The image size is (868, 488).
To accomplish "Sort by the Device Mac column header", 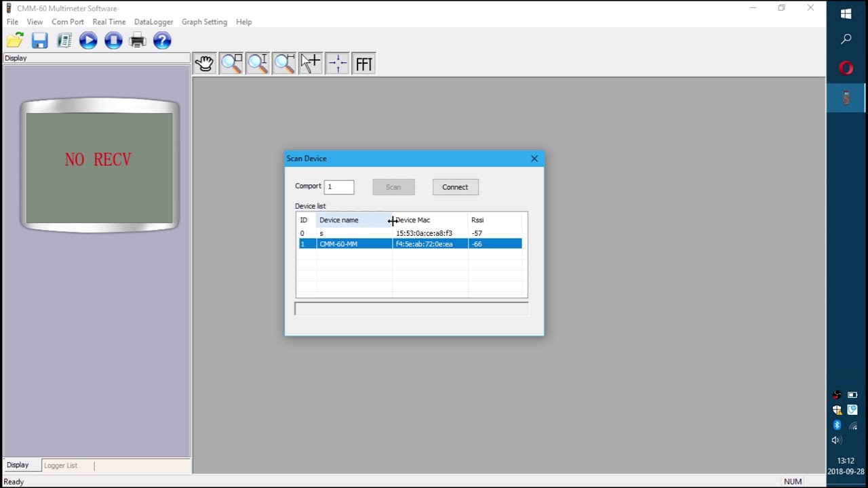I will [431, 220].
